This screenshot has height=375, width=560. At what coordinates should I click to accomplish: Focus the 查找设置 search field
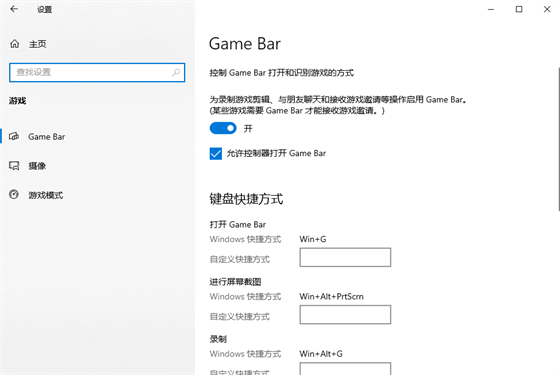pyautogui.click(x=97, y=72)
